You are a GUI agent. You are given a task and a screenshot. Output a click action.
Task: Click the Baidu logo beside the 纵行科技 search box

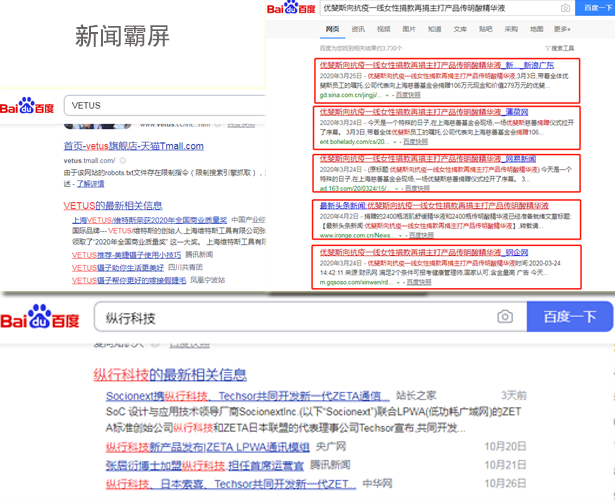pos(40,319)
